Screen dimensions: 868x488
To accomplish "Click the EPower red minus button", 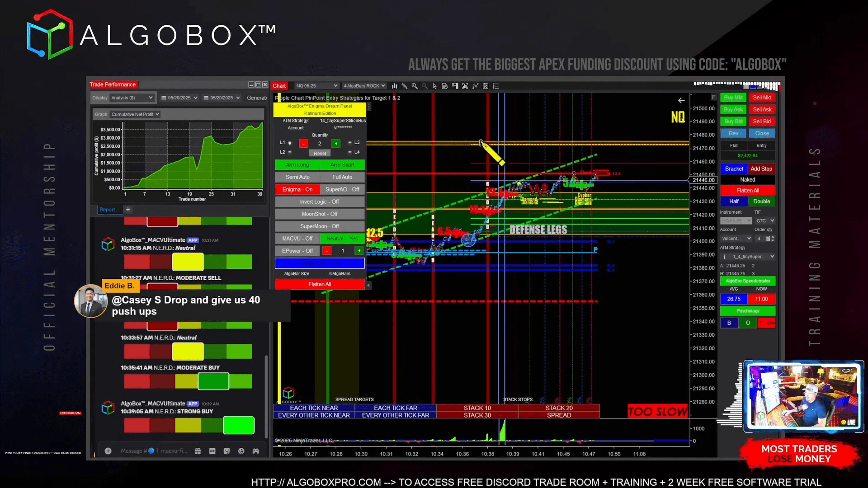I will pyautogui.click(x=327, y=251).
